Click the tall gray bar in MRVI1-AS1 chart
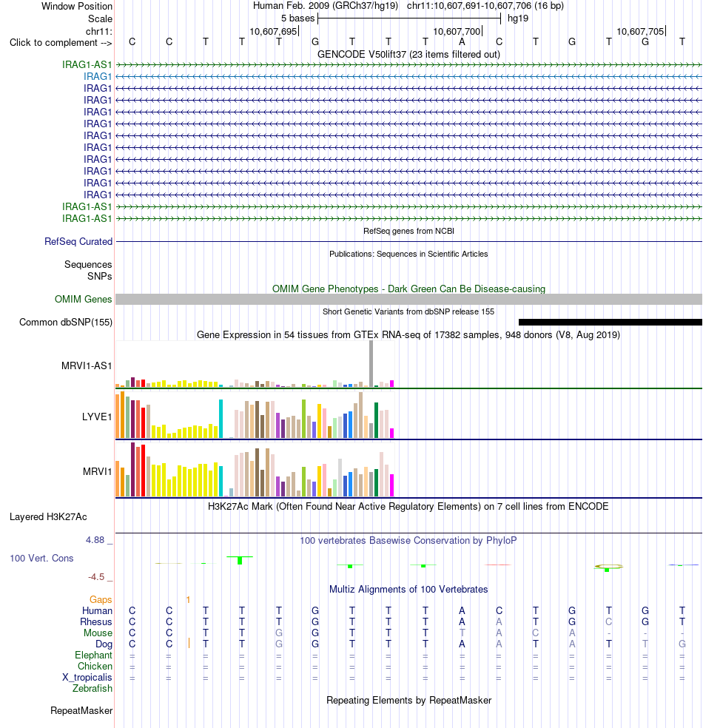703x728 pixels. [x=371, y=363]
